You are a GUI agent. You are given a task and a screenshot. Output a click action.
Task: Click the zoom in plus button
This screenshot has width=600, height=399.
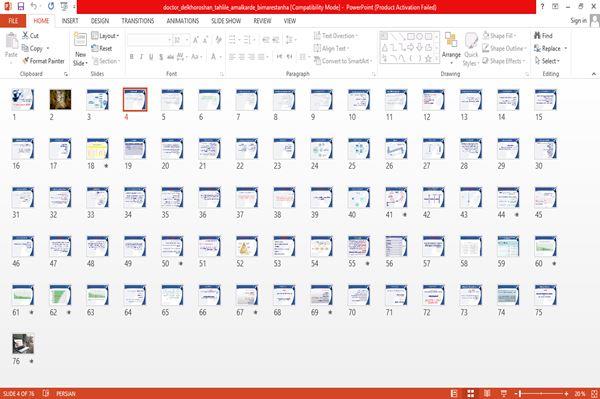(x=566, y=393)
